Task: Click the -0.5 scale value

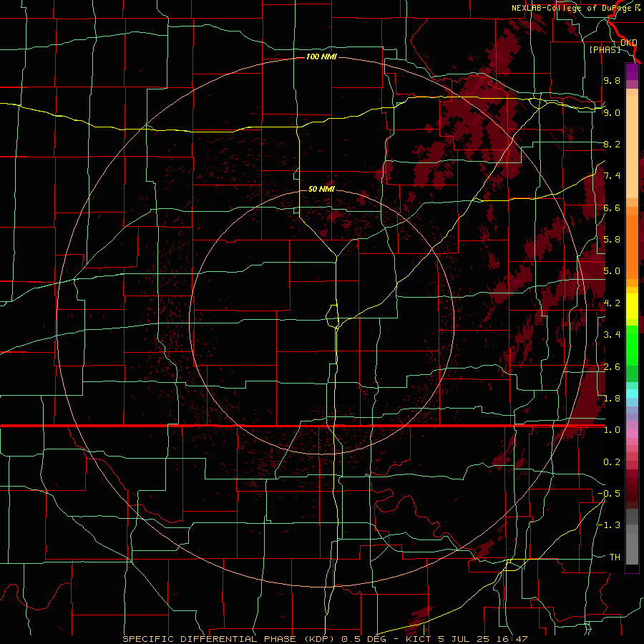Action: 610,494
